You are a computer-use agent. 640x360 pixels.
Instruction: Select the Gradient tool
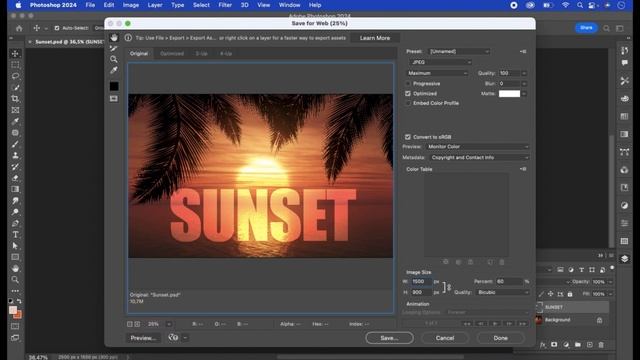click(x=15, y=189)
